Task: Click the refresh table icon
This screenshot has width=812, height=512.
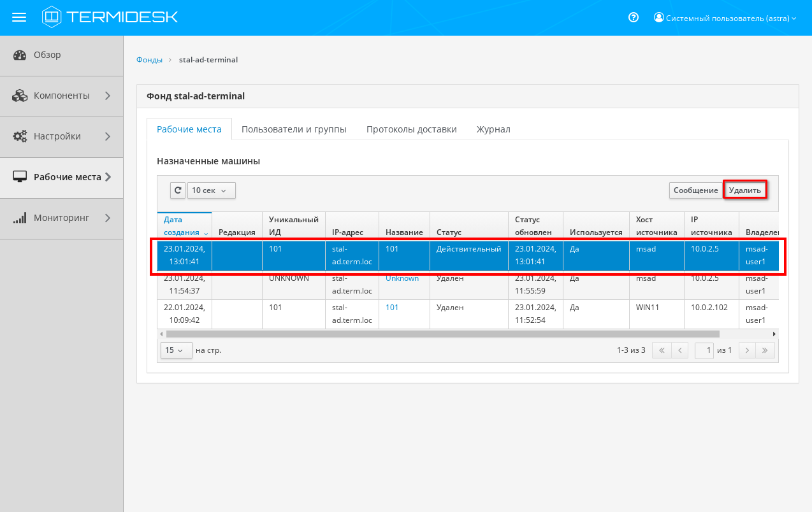Action: (x=178, y=190)
